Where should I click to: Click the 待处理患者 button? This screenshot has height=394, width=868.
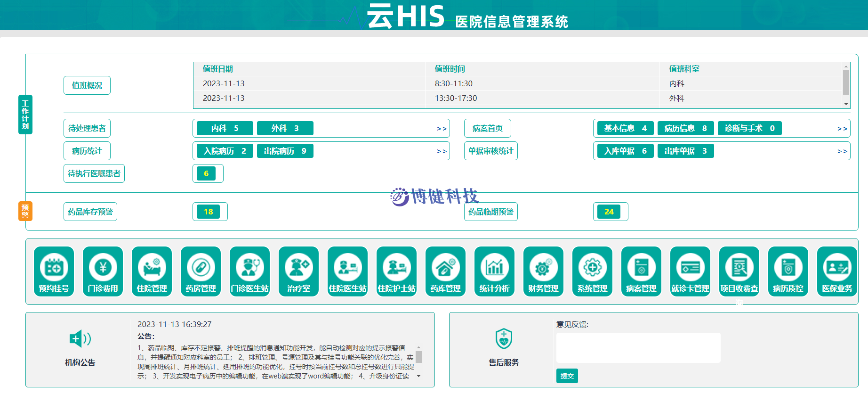(87, 128)
